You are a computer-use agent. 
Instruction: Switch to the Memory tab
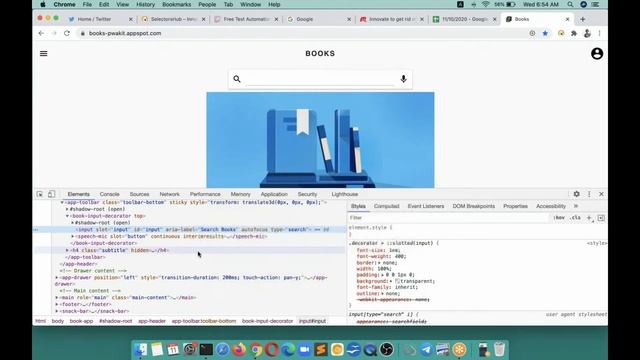240,194
